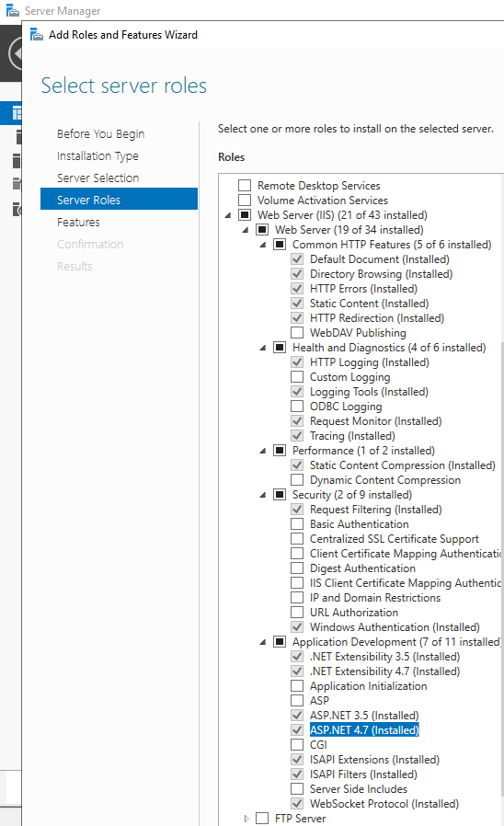Open the Server Selection step

coord(98,178)
